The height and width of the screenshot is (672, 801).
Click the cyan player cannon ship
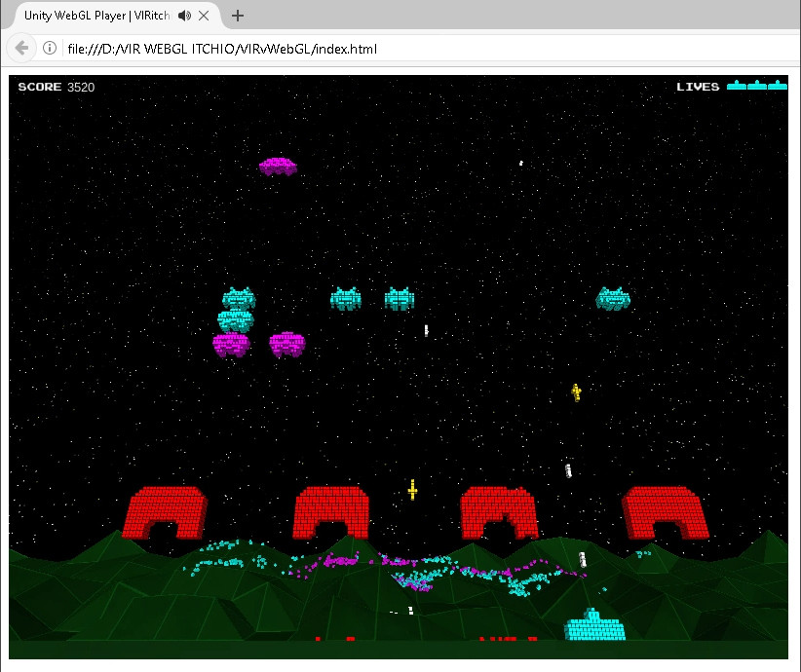pos(594,624)
